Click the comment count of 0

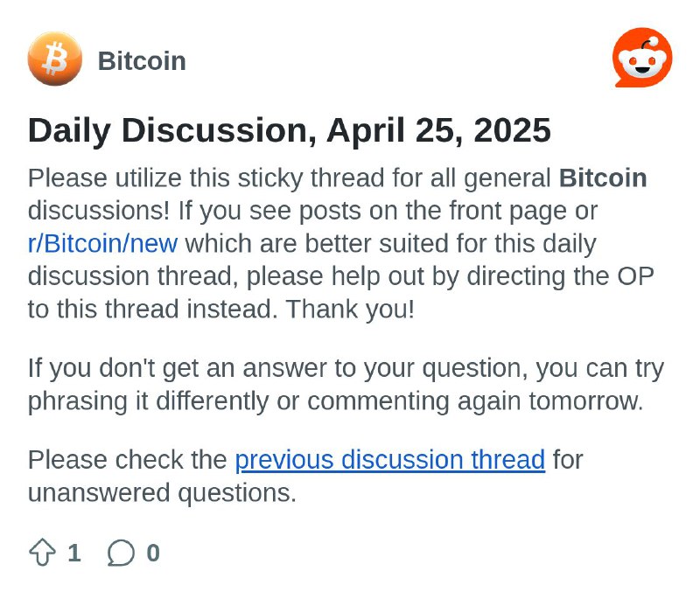[153, 553]
